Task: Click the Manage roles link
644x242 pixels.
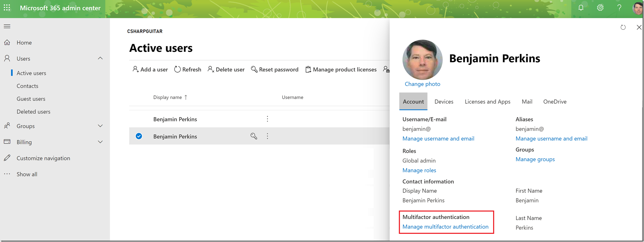Action: (x=419, y=170)
